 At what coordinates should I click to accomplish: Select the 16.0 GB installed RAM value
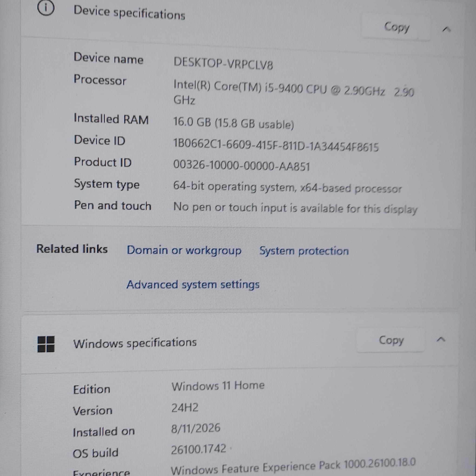pyautogui.click(x=234, y=123)
